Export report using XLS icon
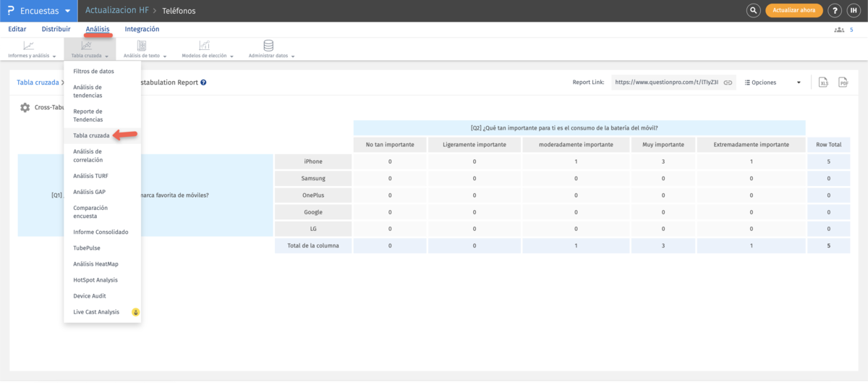This screenshot has height=383, width=868. click(x=823, y=83)
